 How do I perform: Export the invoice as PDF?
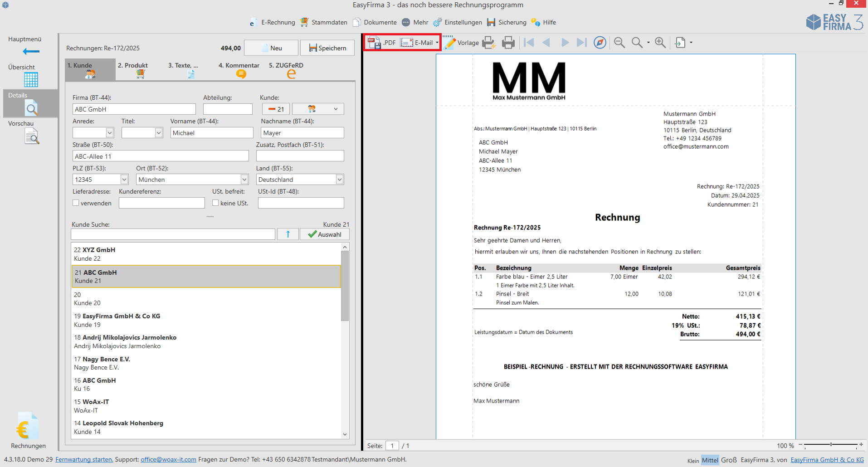coord(381,43)
